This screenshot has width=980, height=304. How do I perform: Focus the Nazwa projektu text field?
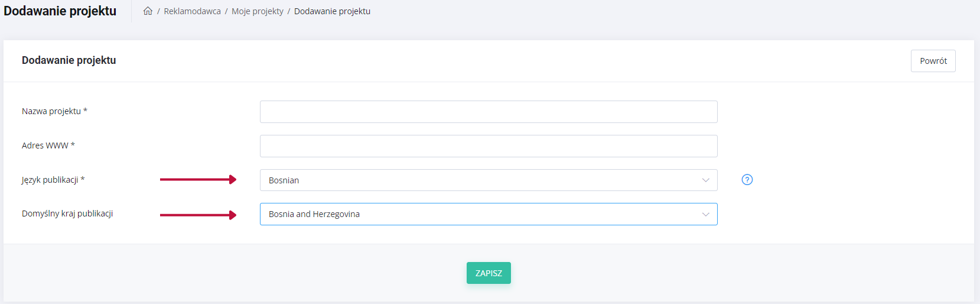pos(489,112)
